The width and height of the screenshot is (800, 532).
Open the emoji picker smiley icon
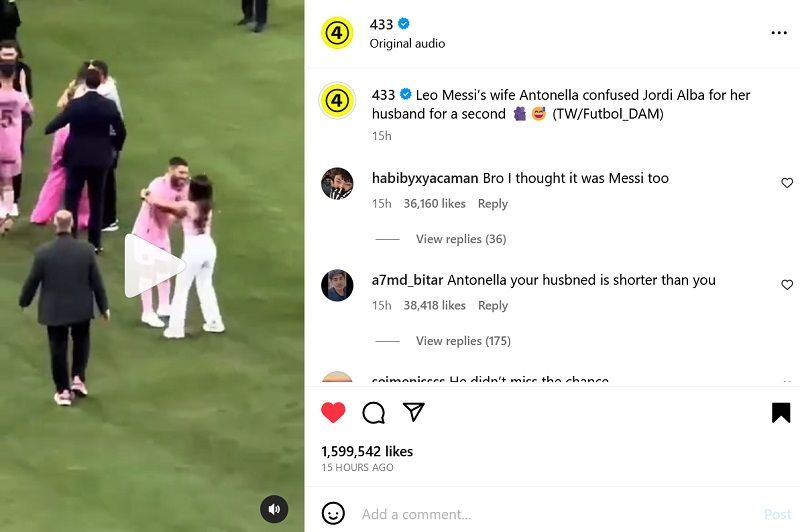point(333,513)
